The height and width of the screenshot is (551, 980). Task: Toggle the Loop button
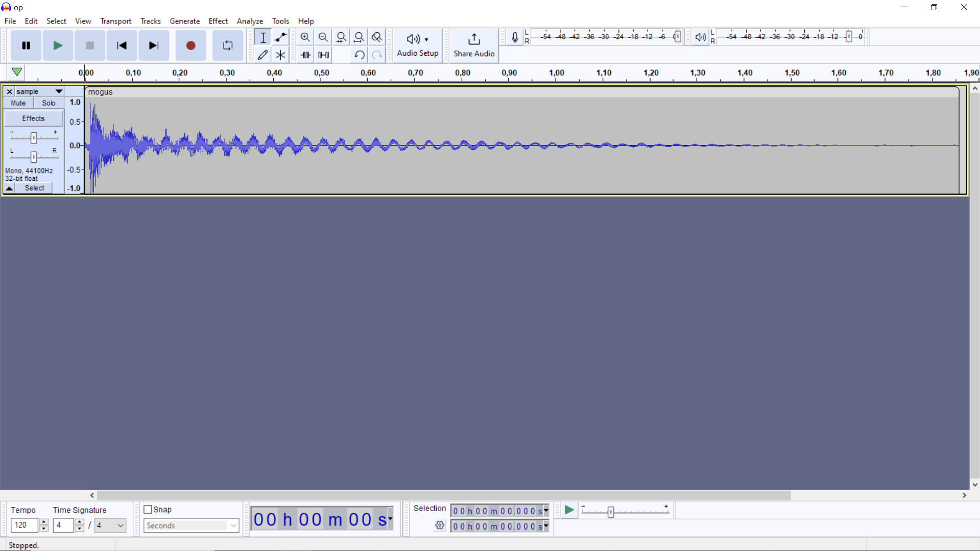tap(228, 45)
